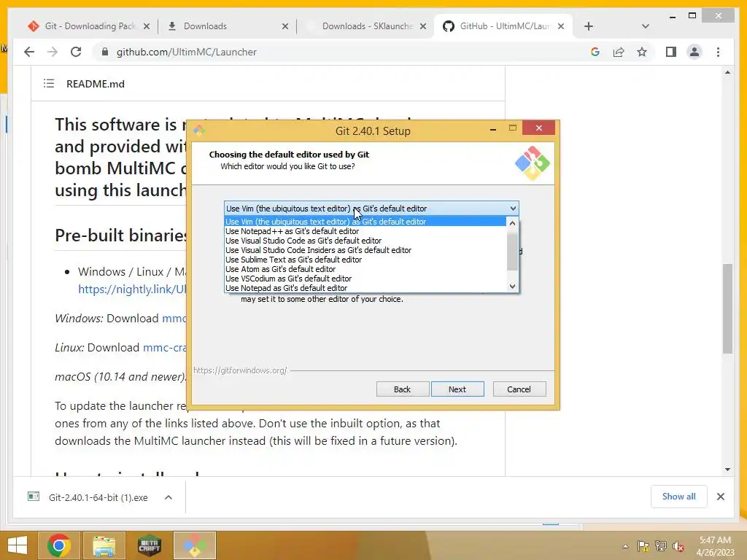Switch to Git Setup taskbar icon
This screenshot has width=747, height=560.
point(195,545)
